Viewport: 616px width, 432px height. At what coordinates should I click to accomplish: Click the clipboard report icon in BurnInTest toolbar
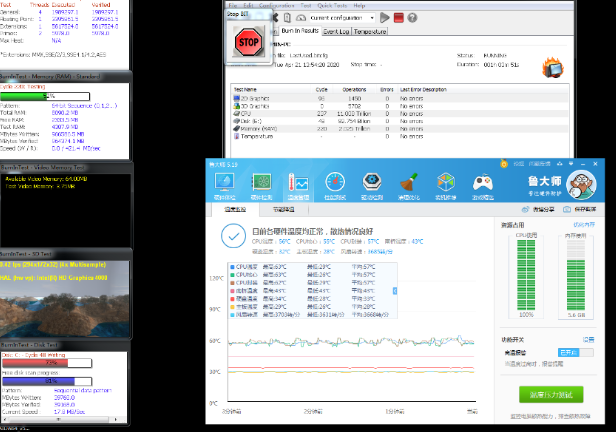pos(287,18)
